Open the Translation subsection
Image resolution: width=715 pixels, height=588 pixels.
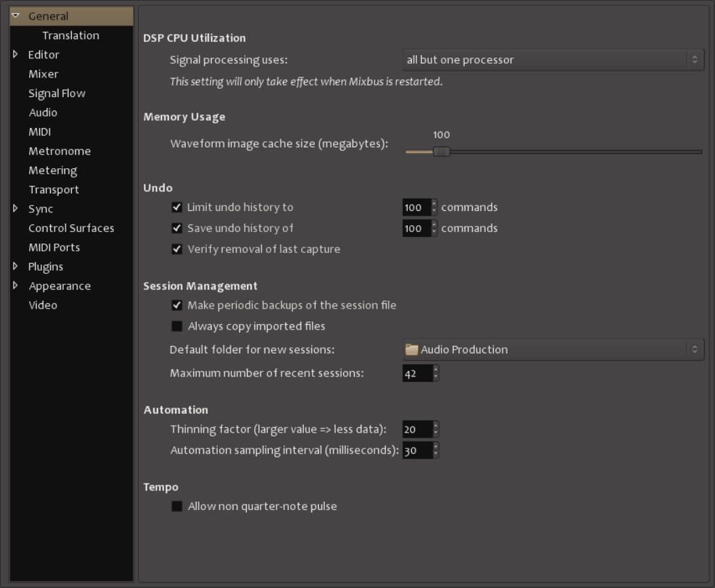(x=71, y=35)
